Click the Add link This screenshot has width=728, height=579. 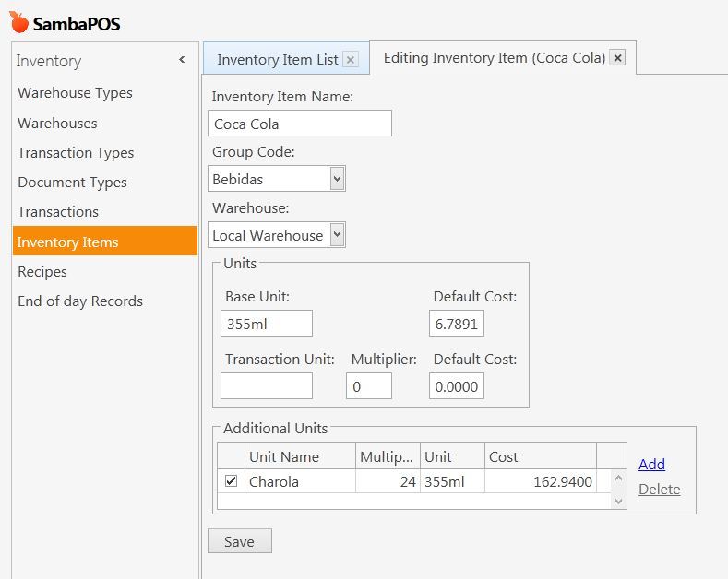pyautogui.click(x=651, y=464)
